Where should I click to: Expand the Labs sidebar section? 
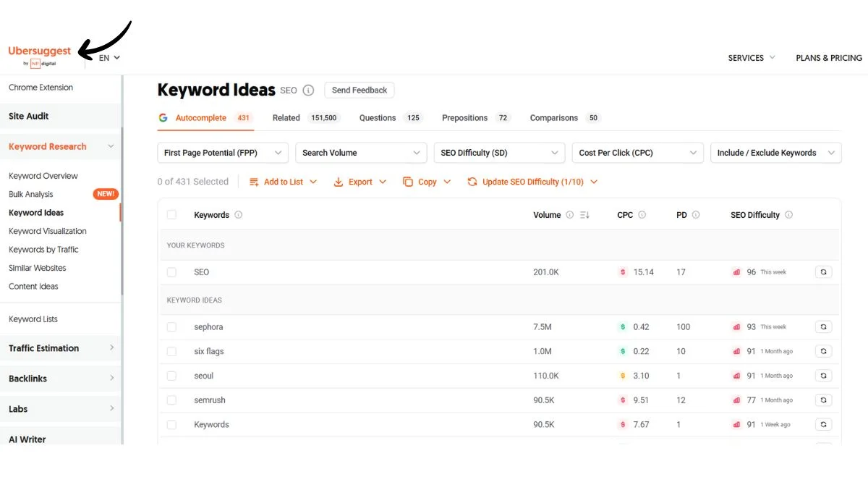tap(111, 409)
